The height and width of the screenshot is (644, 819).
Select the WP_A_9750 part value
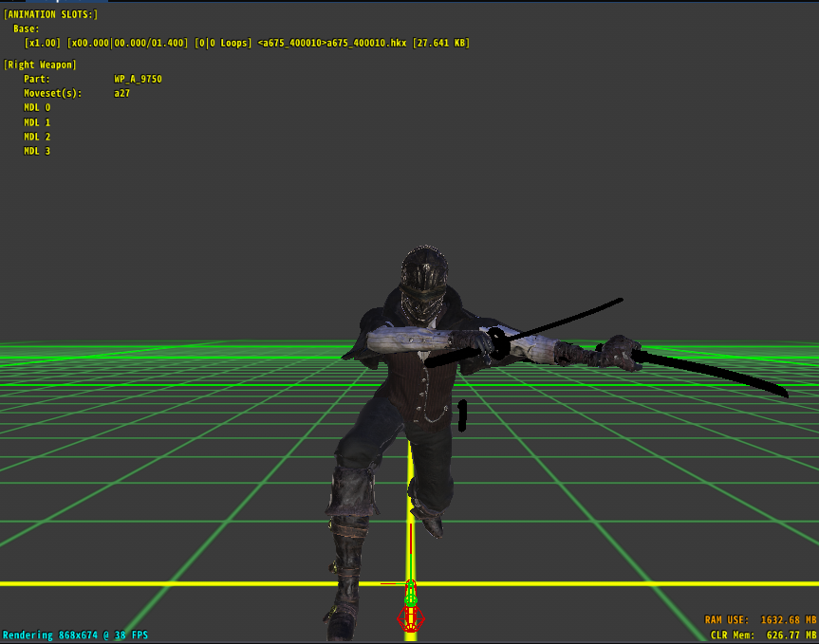pyautogui.click(x=138, y=79)
